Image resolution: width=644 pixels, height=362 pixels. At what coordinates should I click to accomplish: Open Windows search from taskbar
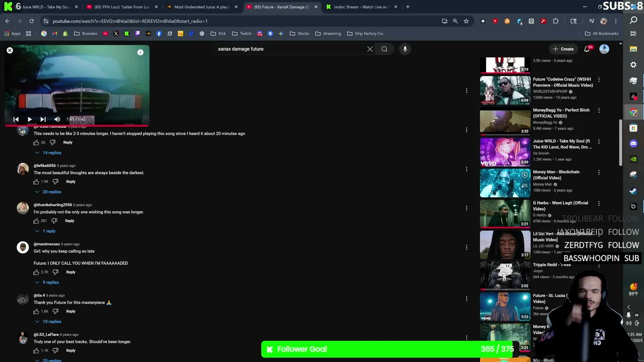pyautogui.click(x=633, y=21)
